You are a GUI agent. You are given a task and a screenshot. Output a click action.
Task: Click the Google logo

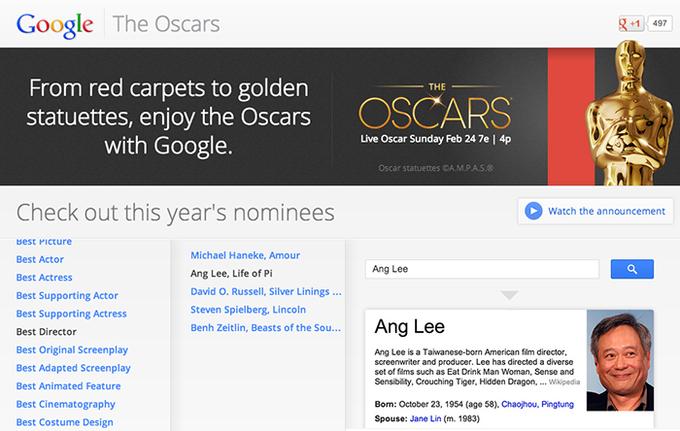[x=55, y=22]
